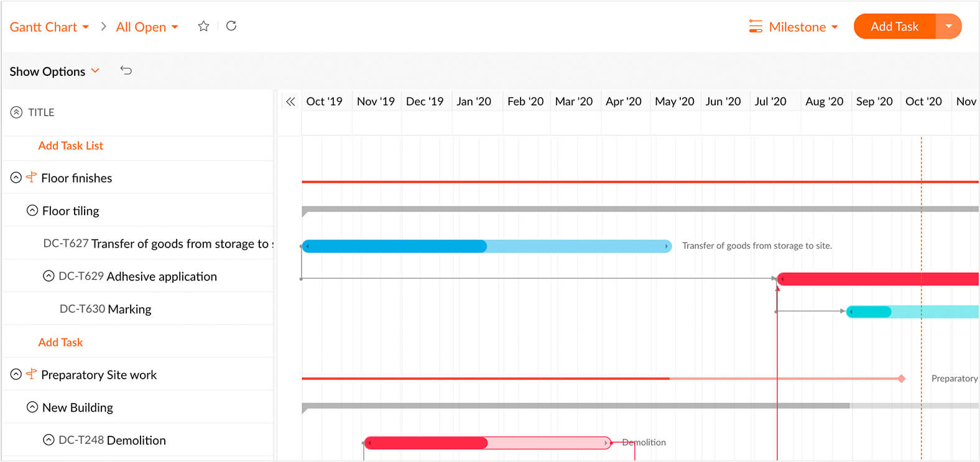Click the Milestone list icon in header
This screenshot has width=980, height=462.
click(756, 27)
